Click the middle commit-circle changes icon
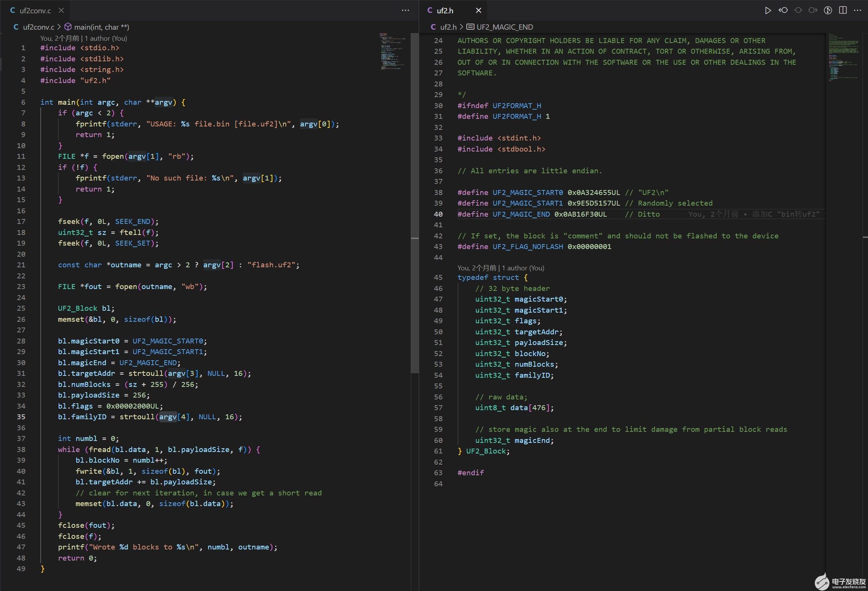Image resolution: width=868 pixels, height=591 pixels. (x=798, y=10)
